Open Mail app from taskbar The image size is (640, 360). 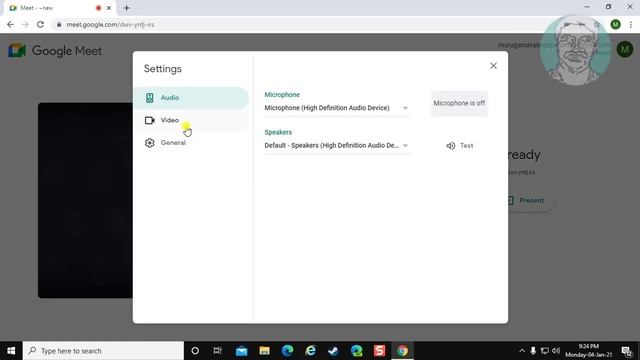pos(241,351)
